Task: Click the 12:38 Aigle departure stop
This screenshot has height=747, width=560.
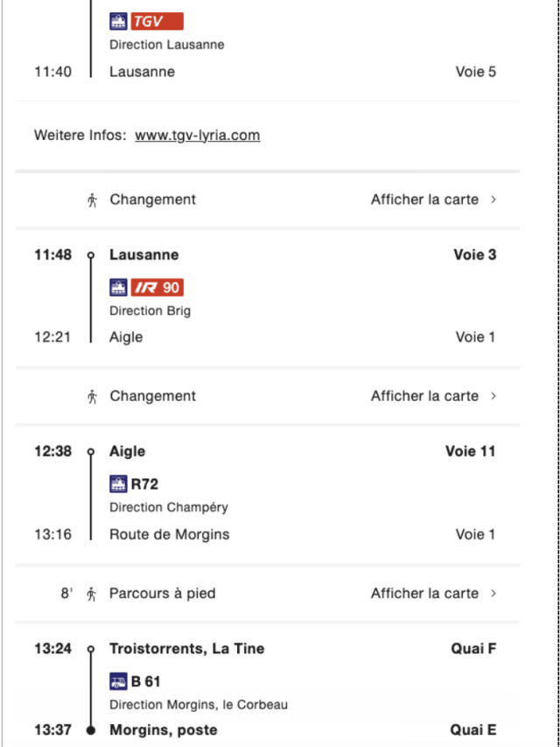Action: coord(128,451)
